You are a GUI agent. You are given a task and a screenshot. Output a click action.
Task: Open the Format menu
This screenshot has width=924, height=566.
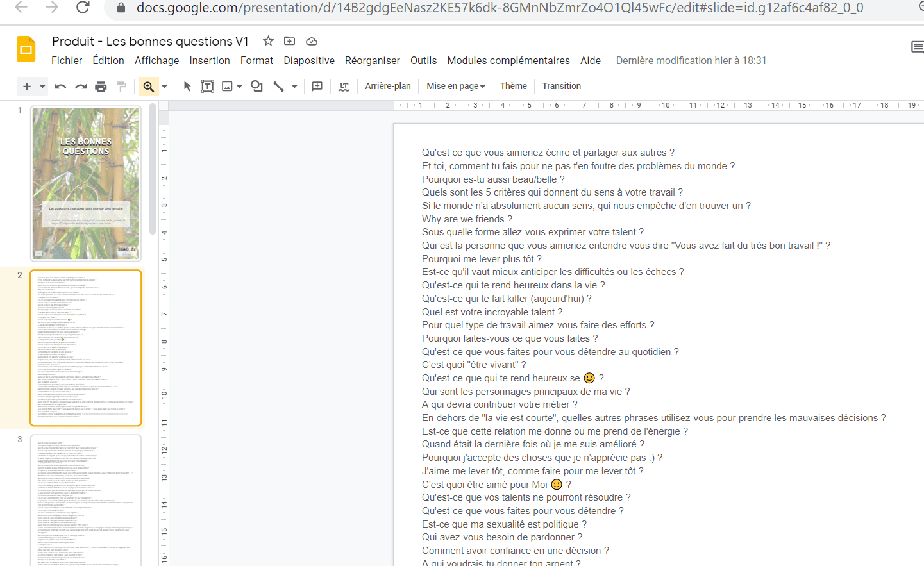tap(257, 60)
